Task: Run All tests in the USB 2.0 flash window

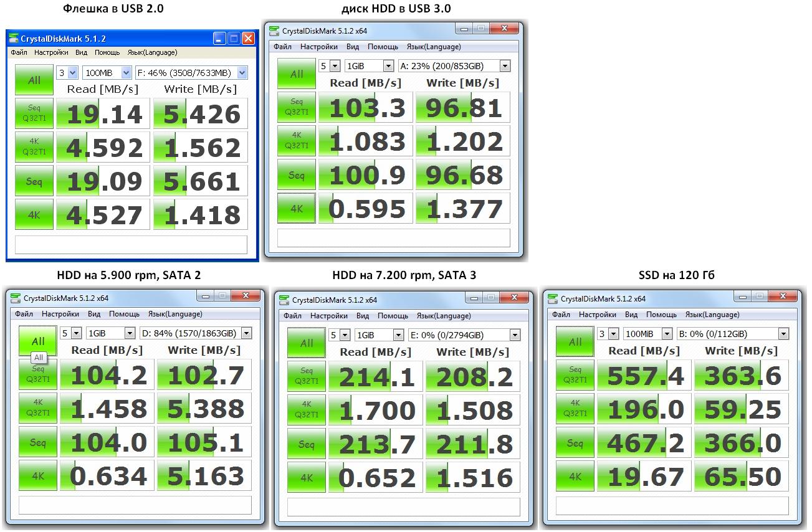Action: tap(34, 80)
